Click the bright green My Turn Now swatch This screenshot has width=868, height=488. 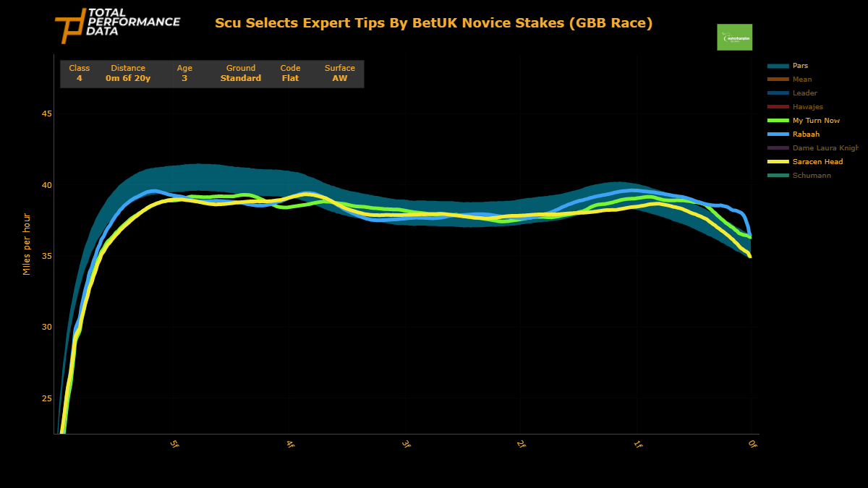click(x=778, y=121)
